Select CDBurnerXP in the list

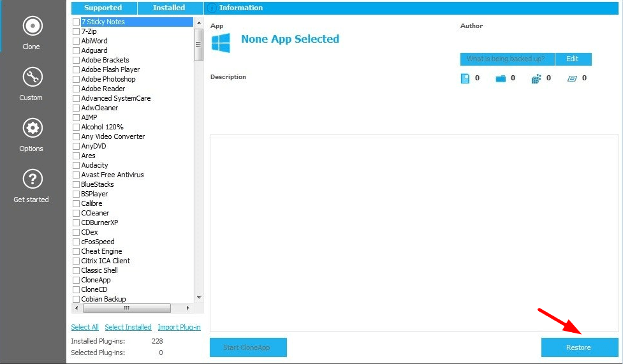pos(99,222)
